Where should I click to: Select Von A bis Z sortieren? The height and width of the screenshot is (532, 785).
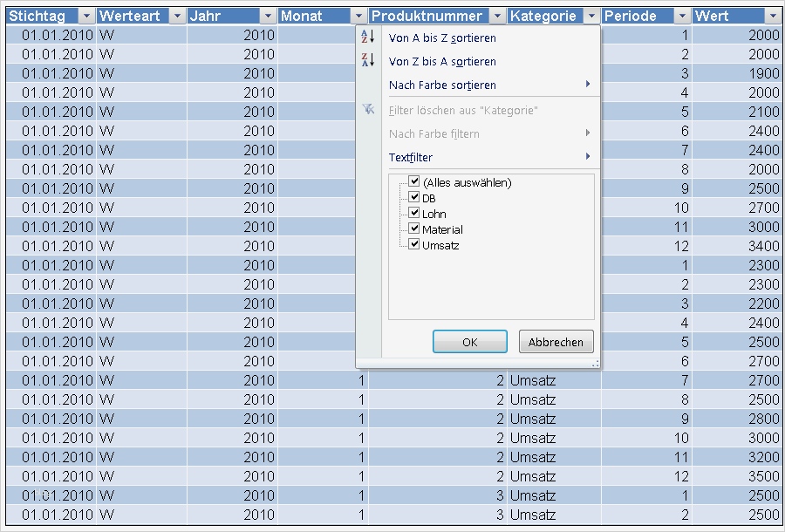[x=442, y=38]
